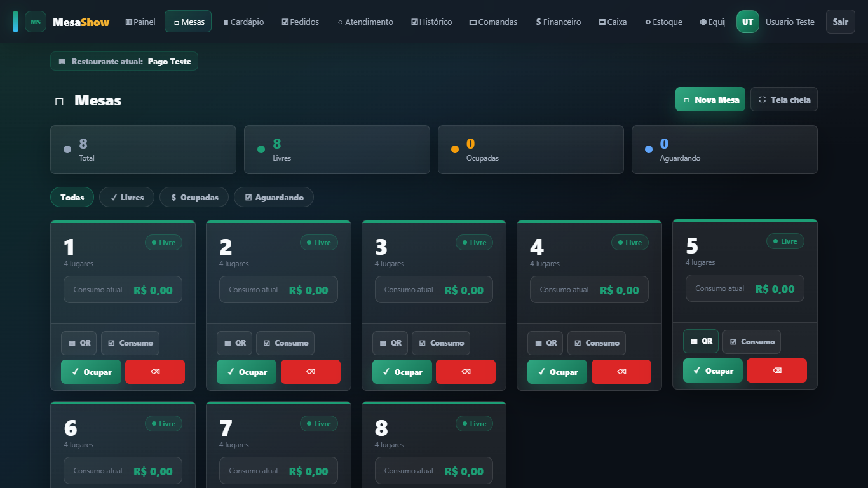Open Histórico in navigation
Screen dimensions: 868x488
(431, 22)
